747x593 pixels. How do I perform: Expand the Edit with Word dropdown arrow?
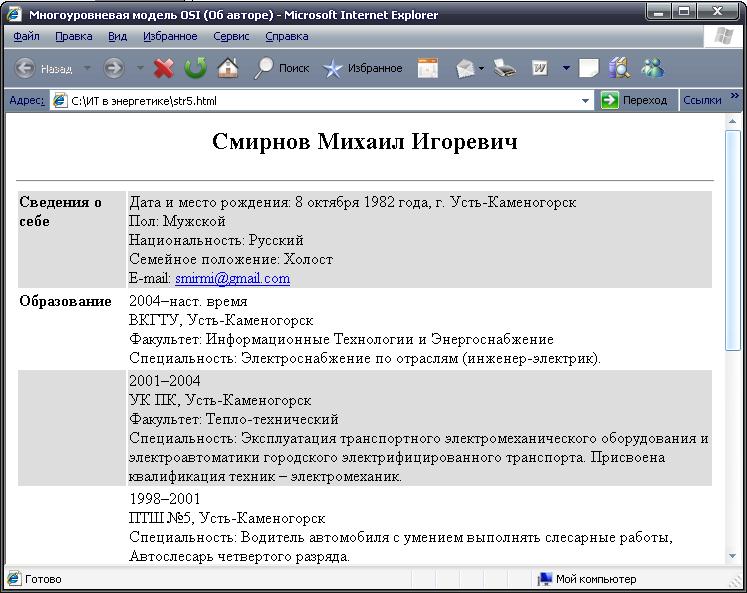(x=566, y=68)
